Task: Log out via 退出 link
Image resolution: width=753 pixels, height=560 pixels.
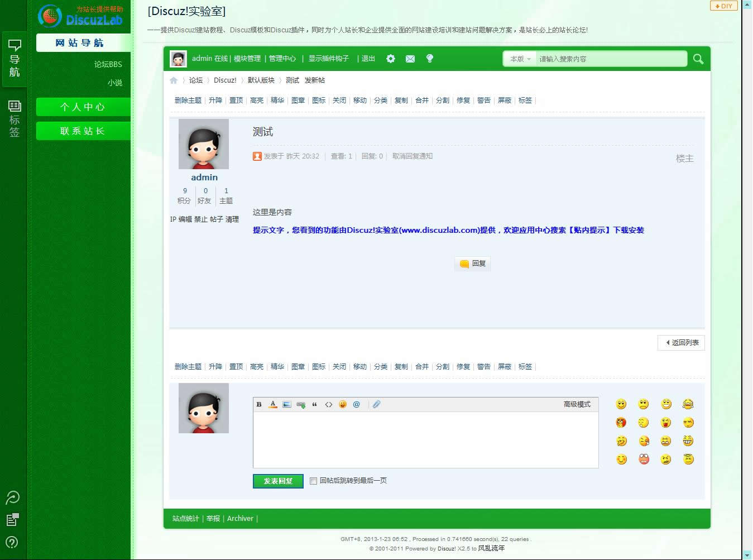Action: click(x=368, y=59)
